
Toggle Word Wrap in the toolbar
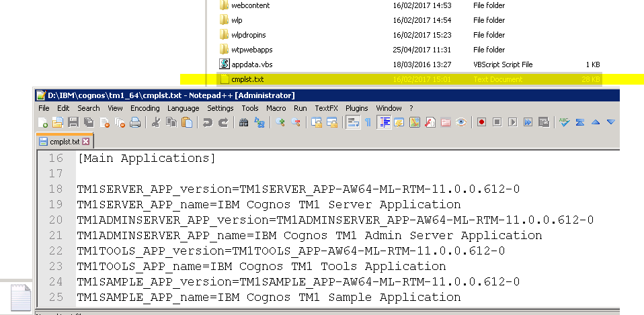[x=352, y=122]
